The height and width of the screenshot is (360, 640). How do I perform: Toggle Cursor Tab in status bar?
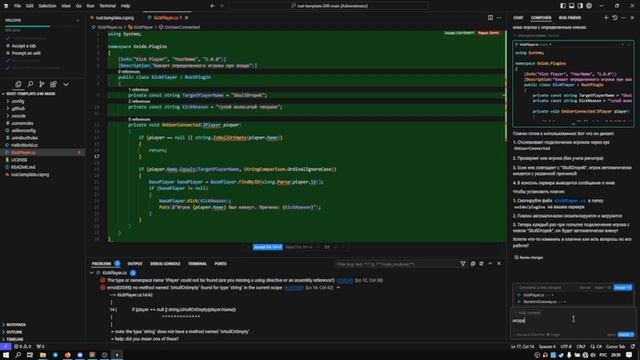(615, 347)
